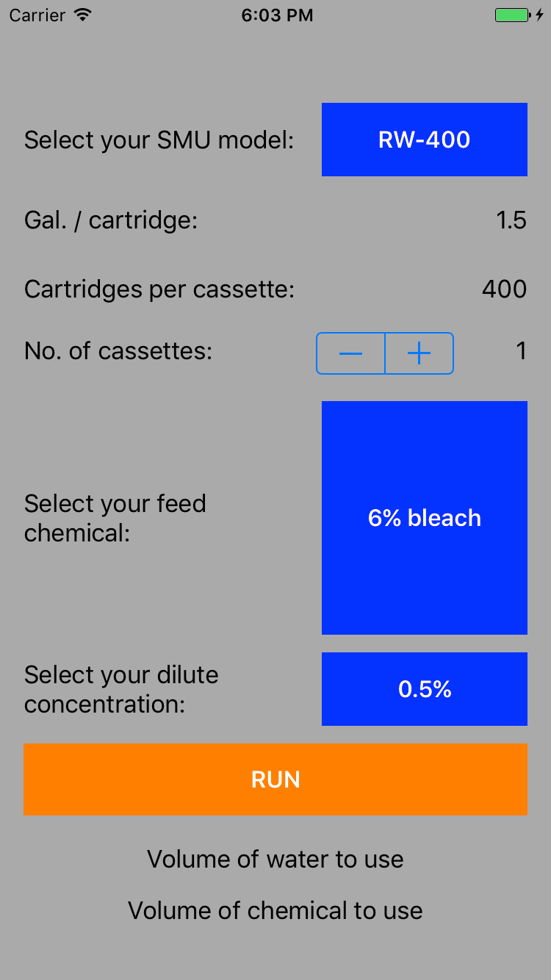Tap the minus button to decrease cassettes
551x980 pixels.
(350, 353)
